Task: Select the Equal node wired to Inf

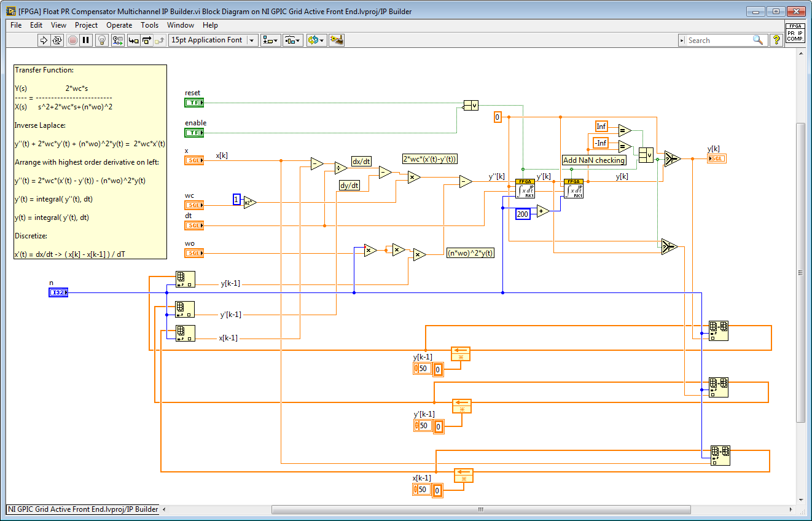Action: tap(625, 130)
